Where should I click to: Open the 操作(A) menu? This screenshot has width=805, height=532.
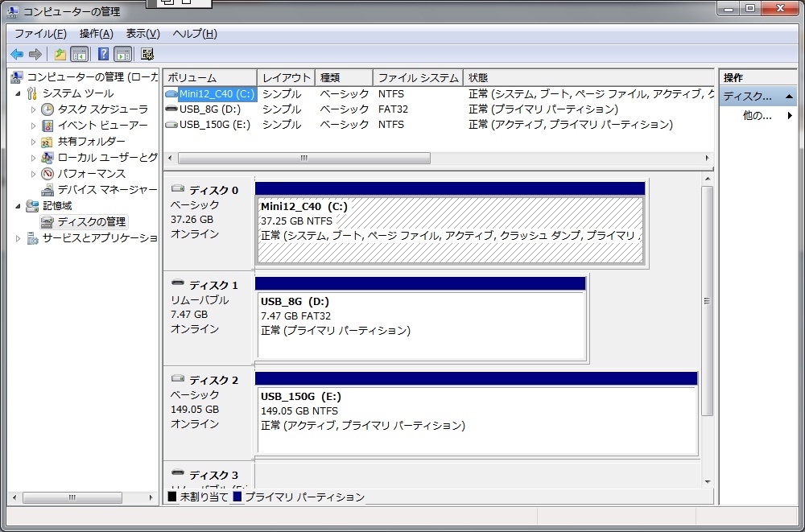tap(96, 34)
